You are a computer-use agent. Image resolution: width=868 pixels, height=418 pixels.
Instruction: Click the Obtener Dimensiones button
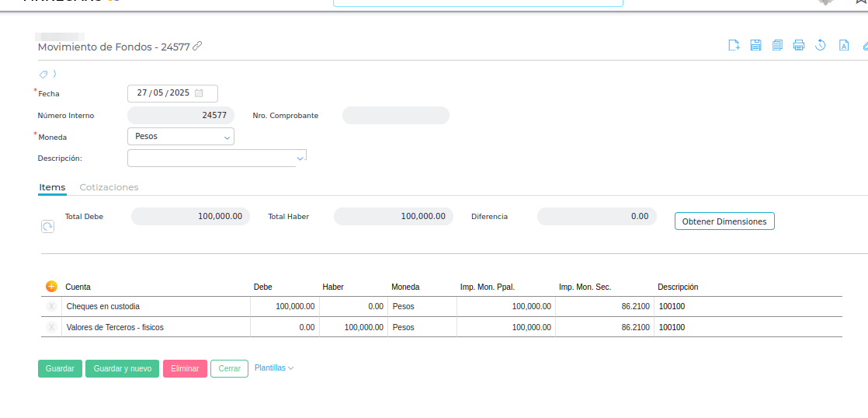(x=724, y=221)
